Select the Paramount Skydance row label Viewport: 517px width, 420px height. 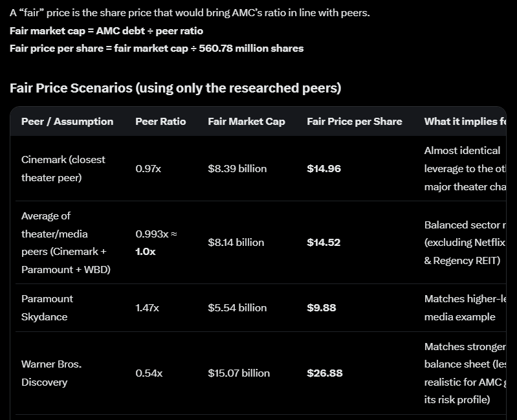pos(47,307)
